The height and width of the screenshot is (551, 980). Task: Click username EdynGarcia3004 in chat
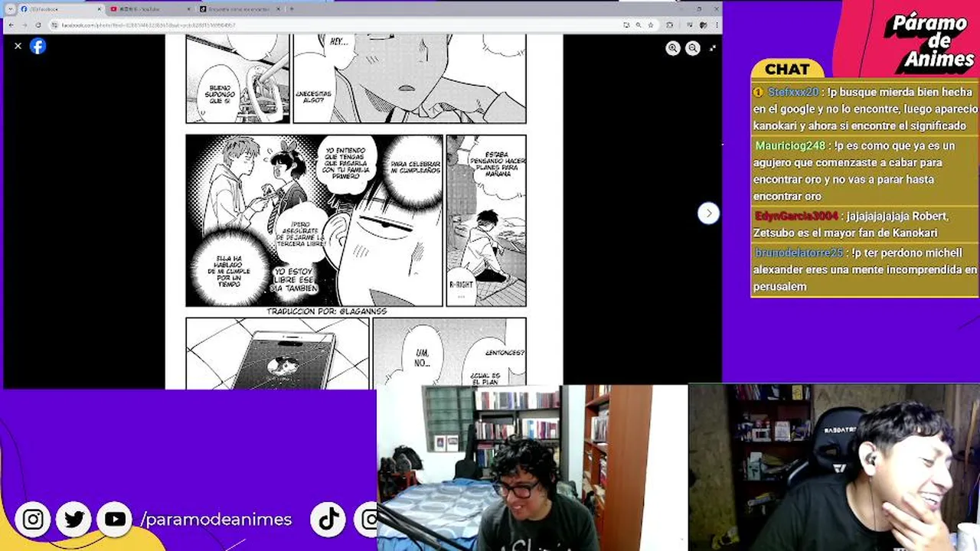click(x=796, y=216)
